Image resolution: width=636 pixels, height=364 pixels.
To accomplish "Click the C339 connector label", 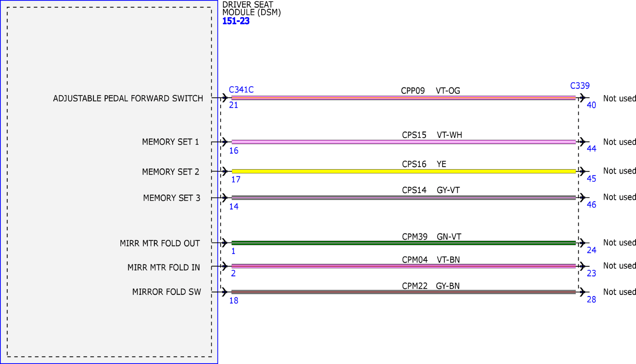I will 580,86.
